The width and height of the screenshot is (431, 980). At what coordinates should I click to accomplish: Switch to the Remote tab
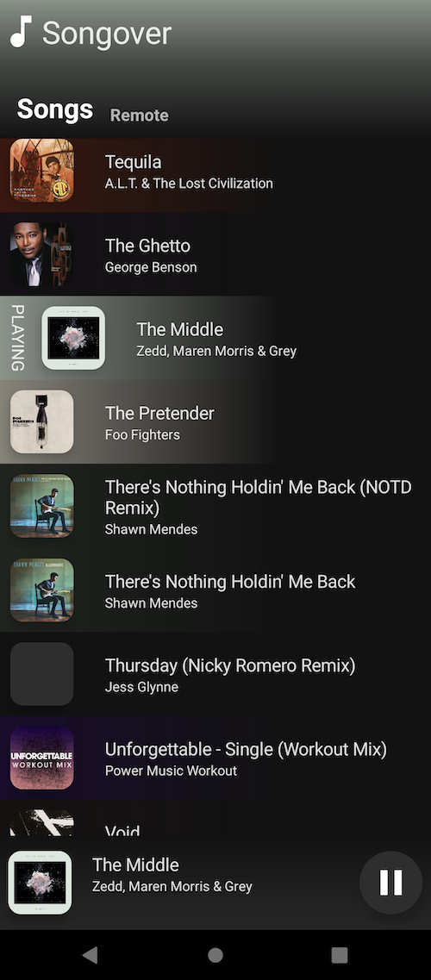[140, 115]
